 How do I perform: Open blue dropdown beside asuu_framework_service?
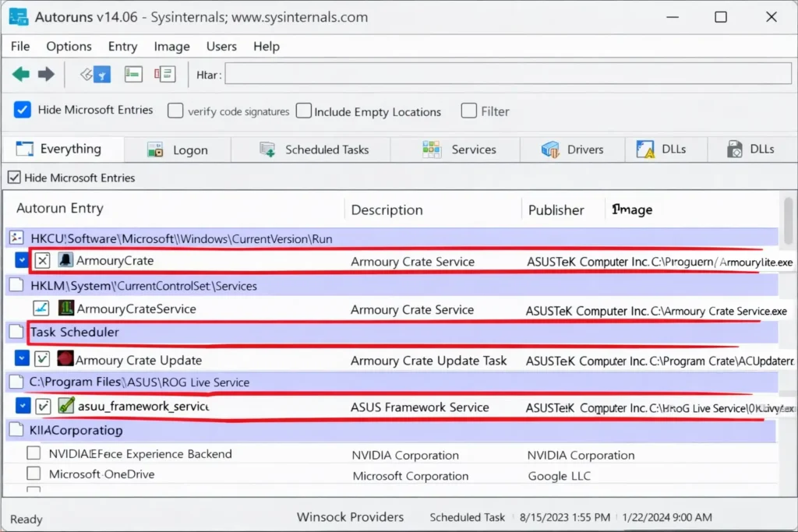coord(22,406)
